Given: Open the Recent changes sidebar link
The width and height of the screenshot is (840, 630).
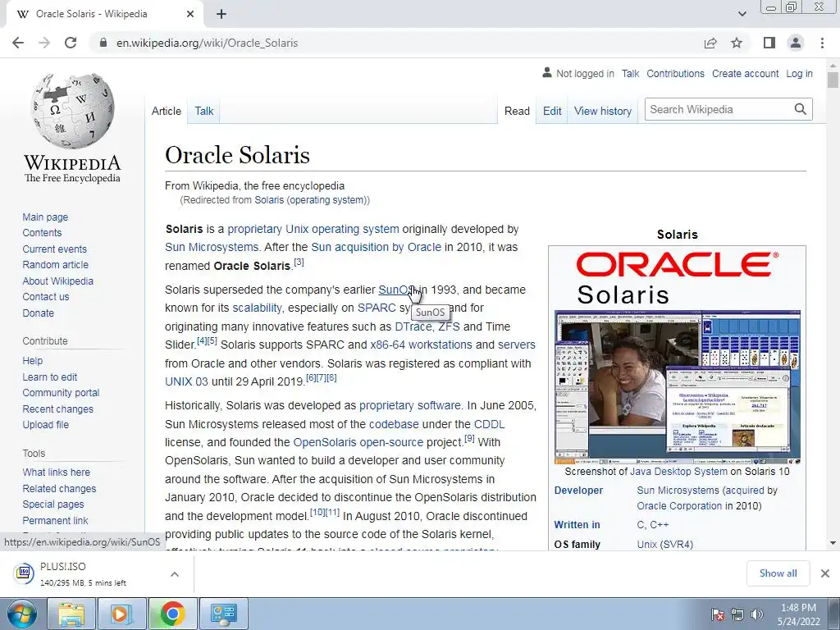Looking at the screenshot, I should click(x=58, y=409).
